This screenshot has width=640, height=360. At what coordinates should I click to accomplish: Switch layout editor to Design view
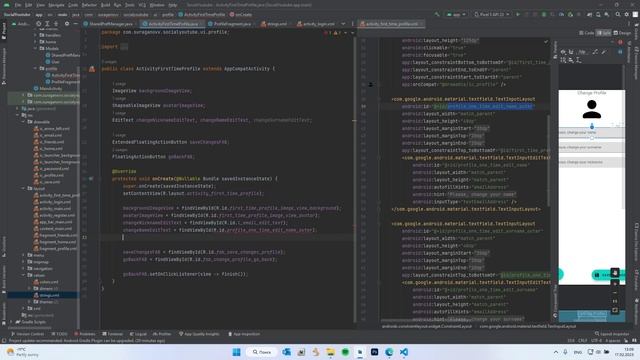point(622,33)
